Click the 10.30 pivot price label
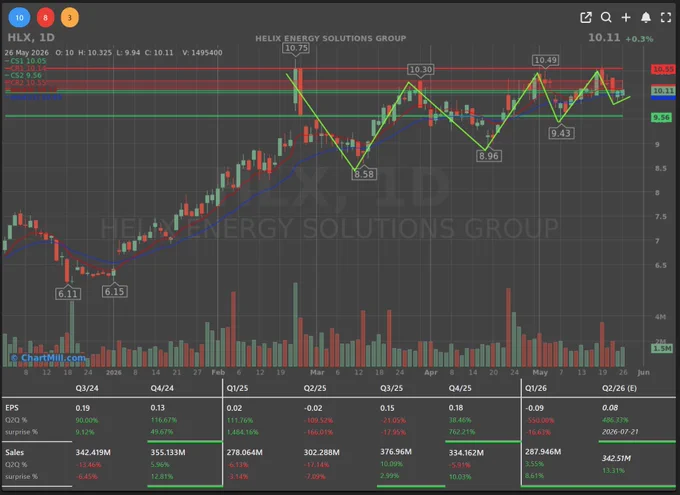This screenshot has width=680, height=495. click(x=421, y=69)
